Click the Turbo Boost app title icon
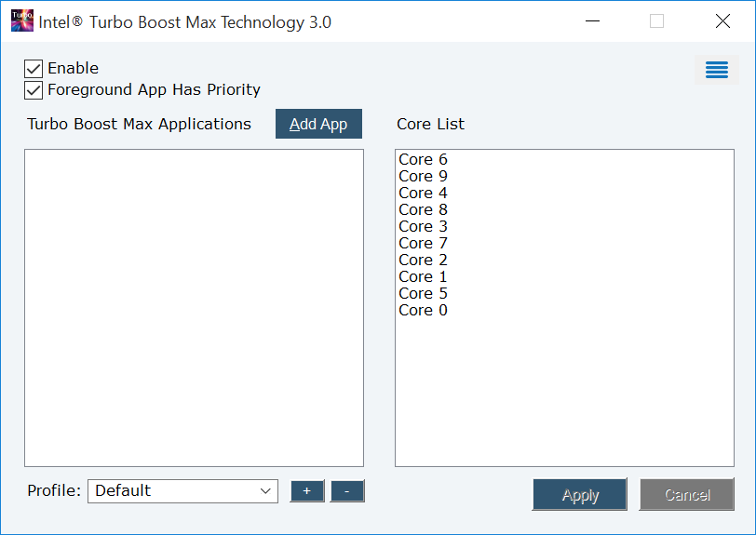 [x=22, y=20]
